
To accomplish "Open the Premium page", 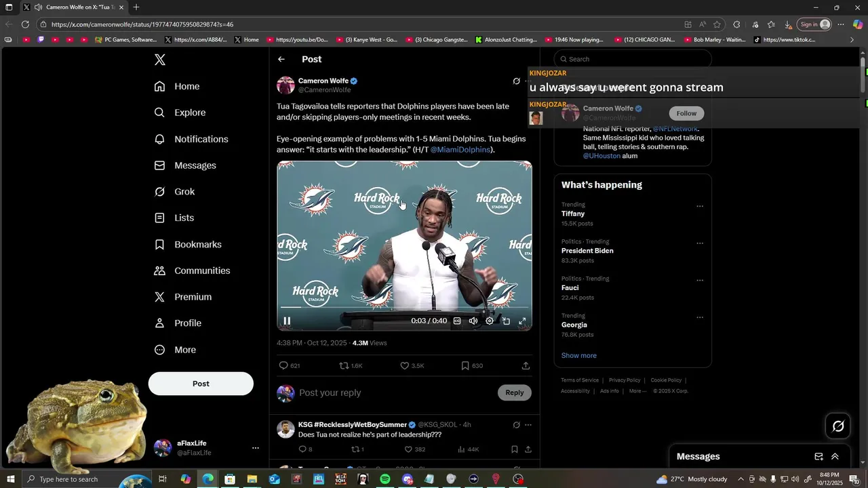I will 183,297.
